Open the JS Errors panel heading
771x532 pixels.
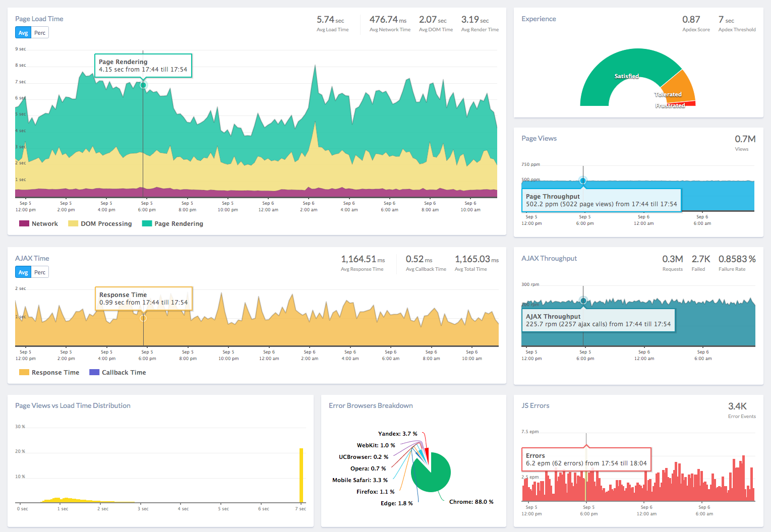535,406
